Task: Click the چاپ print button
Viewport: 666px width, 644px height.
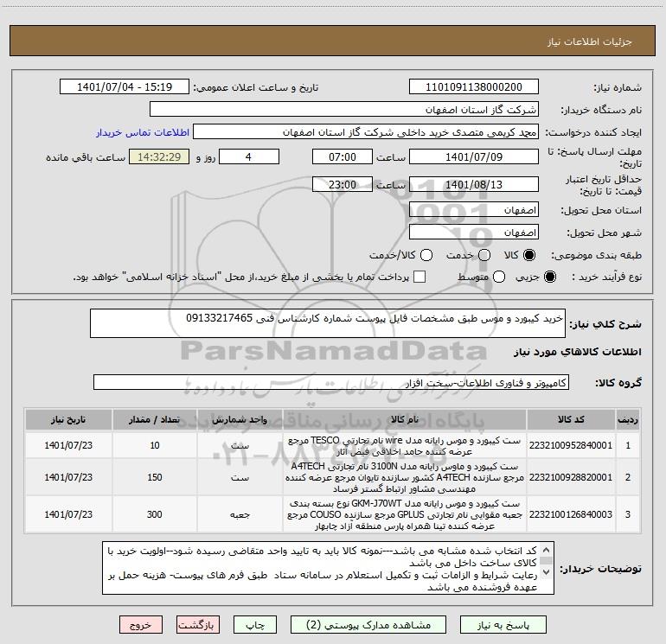Action: [x=255, y=625]
